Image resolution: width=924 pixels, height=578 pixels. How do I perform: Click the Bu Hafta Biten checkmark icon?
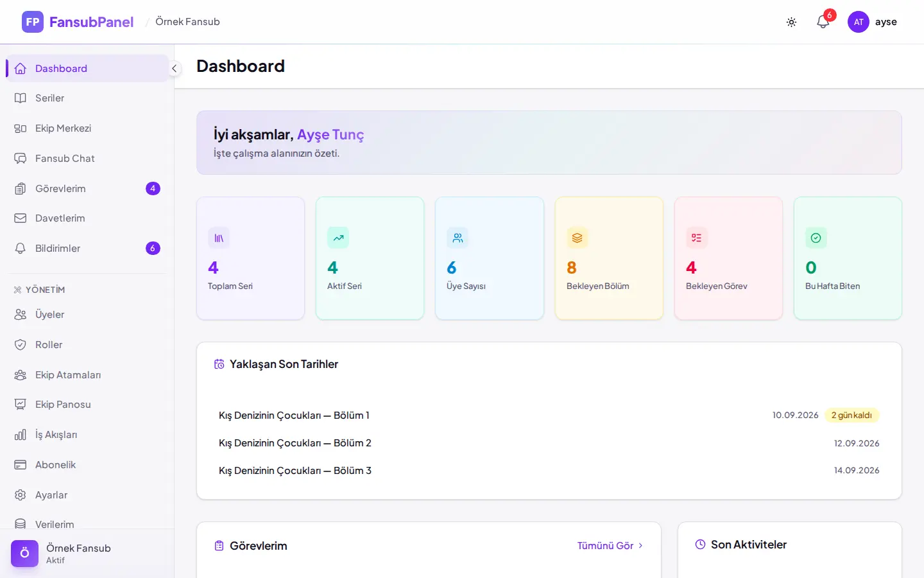coord(816,238)
